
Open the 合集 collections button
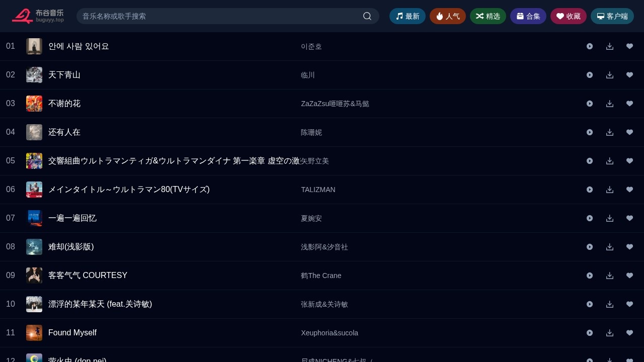tap(528, 16)
